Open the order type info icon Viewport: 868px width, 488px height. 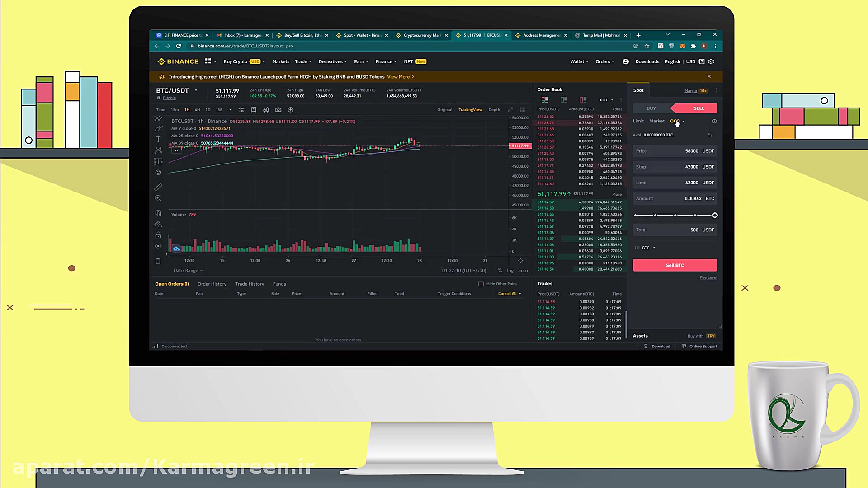click(714, 122)
